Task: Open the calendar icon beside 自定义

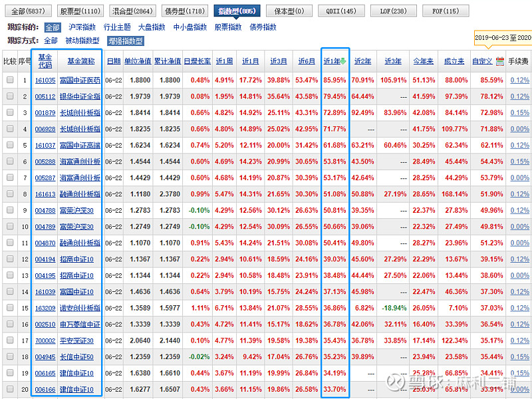Action: pyautogui.click(x=500, y=61)
